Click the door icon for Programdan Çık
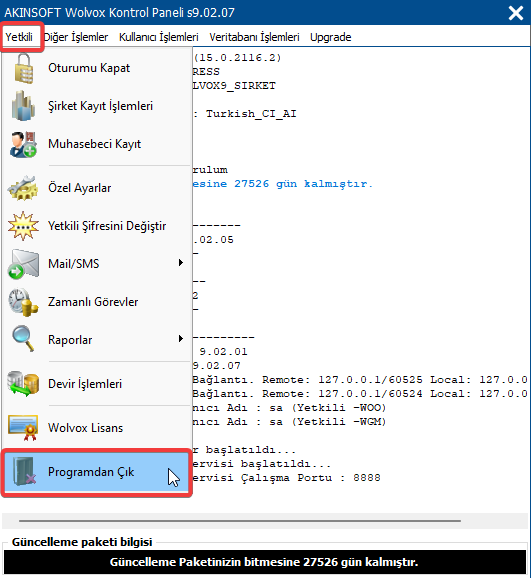 [24, 471]
